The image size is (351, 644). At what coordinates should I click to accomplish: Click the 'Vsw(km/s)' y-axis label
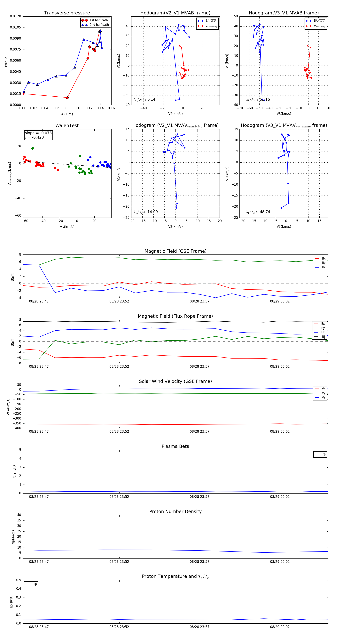coord(8,407)
